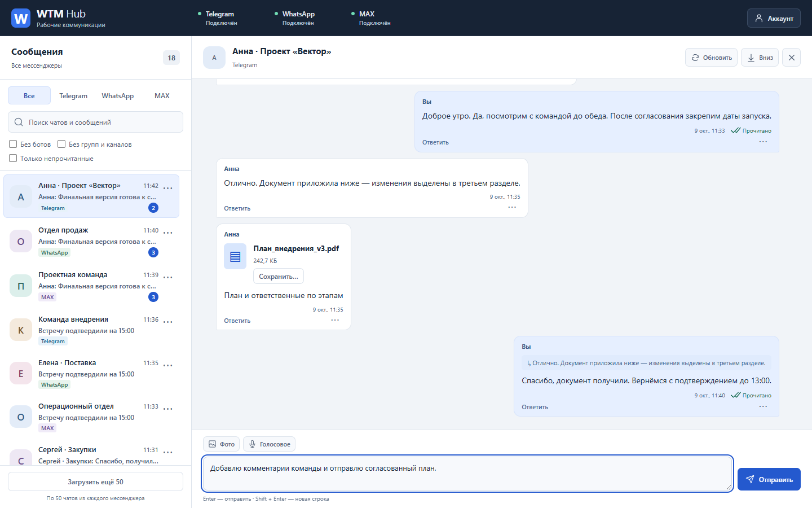Viewport: 812px width, 508px height.
Task: Close the Анна · Проект «Вектор» chat
Action: tap(791, 58)
